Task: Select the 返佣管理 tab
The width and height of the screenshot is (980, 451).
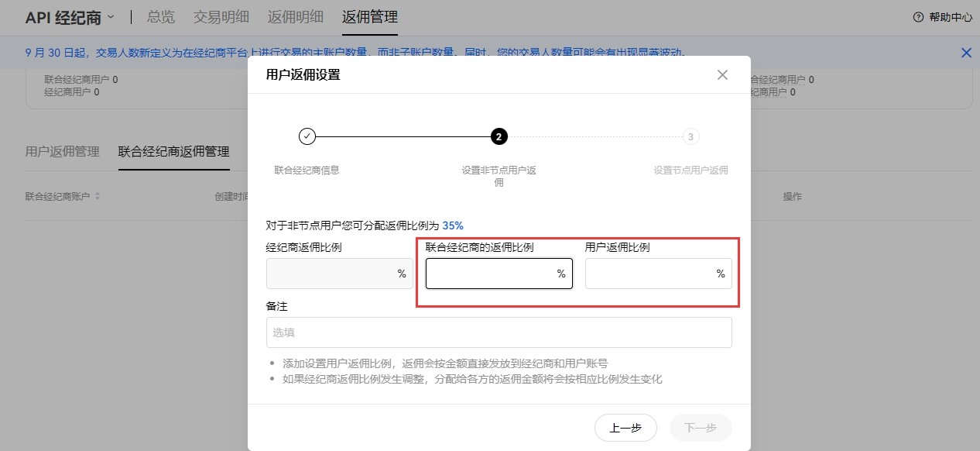Action: point(369,17)
